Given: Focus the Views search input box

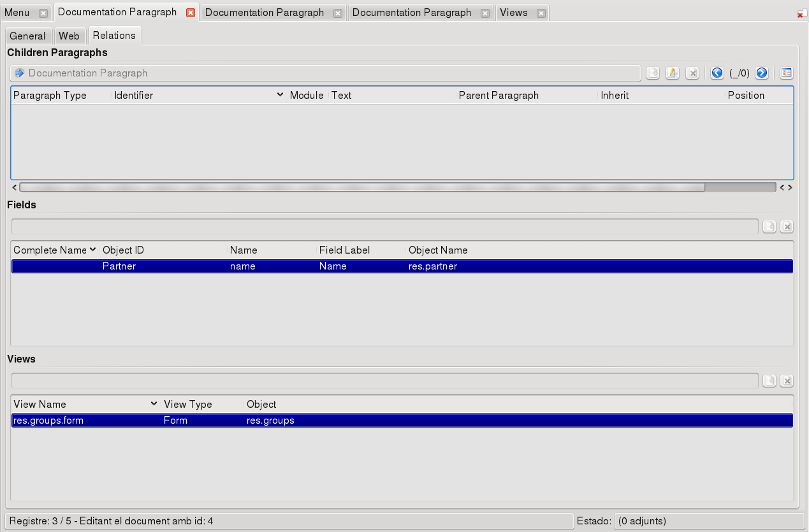Looking at the screenshot, I should [x=385, y=381].
